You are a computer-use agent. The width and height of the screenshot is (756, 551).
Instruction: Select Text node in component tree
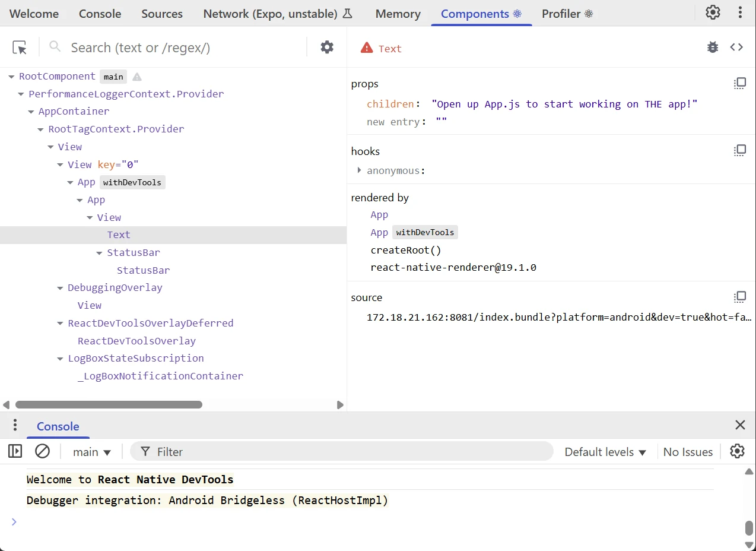[x=173, y=235]
